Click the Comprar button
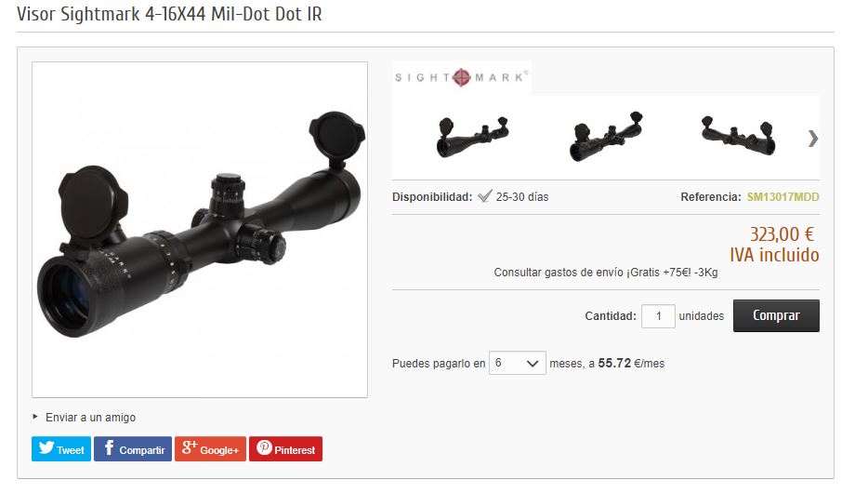Viewport: 868px width, 493px height. coord(776,315)
